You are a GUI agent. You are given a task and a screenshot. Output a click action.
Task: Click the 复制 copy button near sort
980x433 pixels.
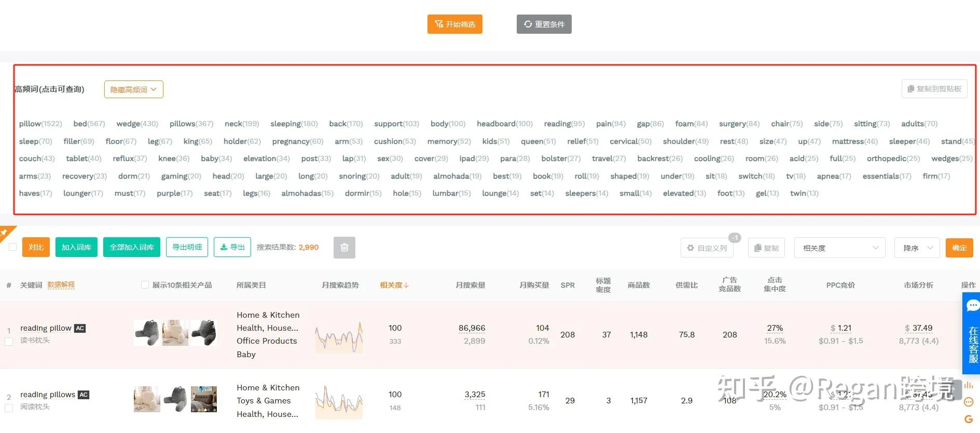click(x=766, y=248)
